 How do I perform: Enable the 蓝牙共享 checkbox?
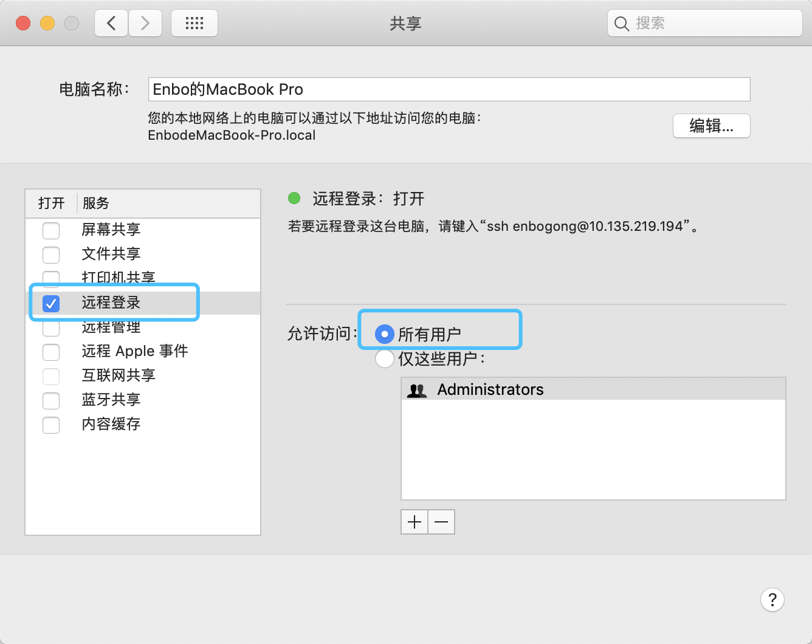(51, 400)
